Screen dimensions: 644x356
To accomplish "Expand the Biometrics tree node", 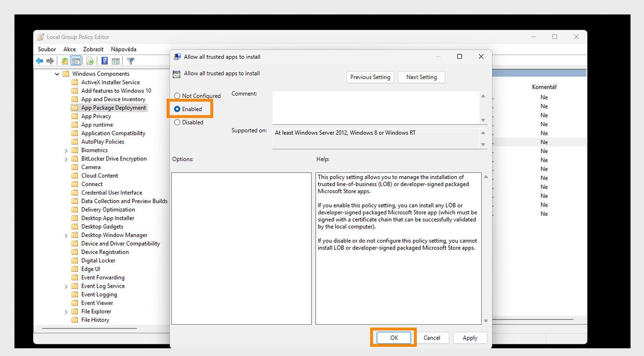I will pyautogui.click(x=66, y=150).
